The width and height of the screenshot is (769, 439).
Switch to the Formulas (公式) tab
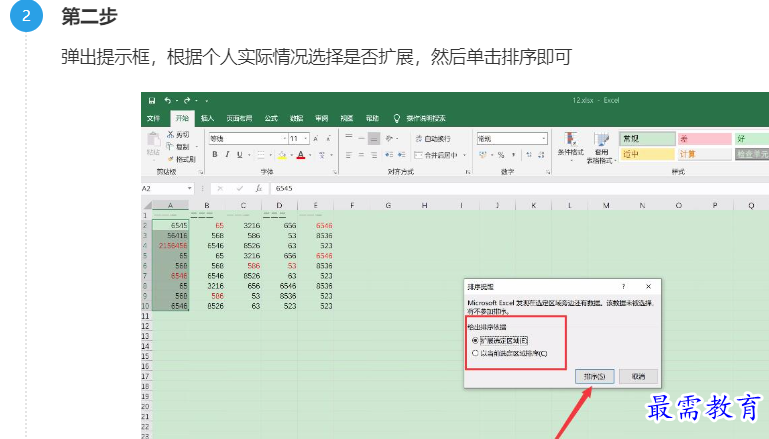coord(271,118)
